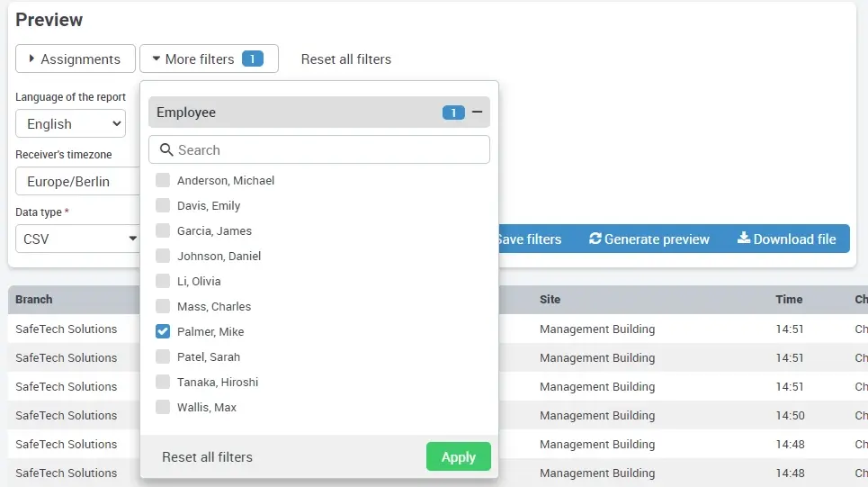This screenshot has width=868, height=487.
Task: Check the Anderson, Michael checkbox
Action: point(163,180)
